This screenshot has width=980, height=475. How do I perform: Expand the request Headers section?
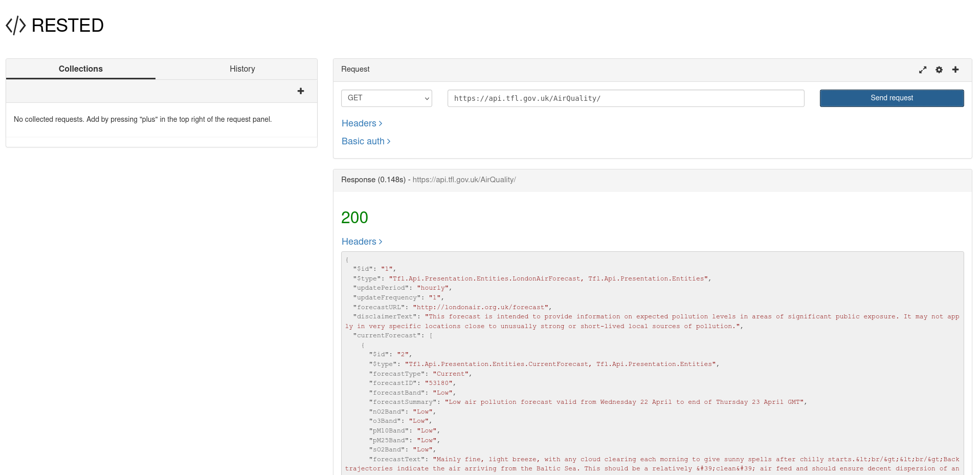[362, 123]
